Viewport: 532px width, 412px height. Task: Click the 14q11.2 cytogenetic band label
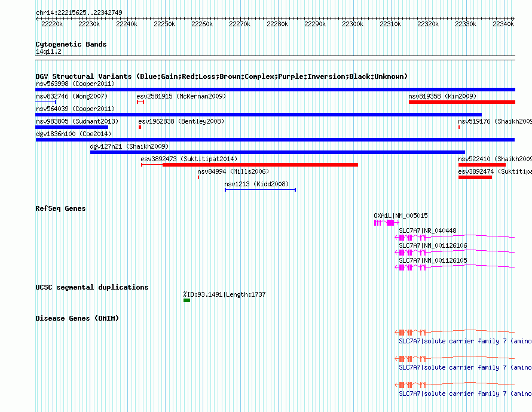[x=48, y=51]
